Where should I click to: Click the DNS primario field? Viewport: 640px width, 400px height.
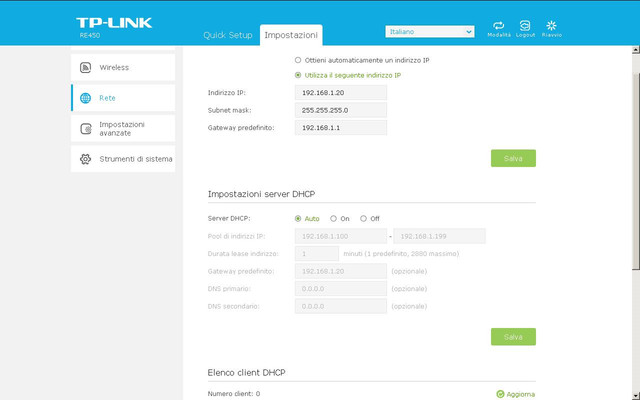pos(341,289)
